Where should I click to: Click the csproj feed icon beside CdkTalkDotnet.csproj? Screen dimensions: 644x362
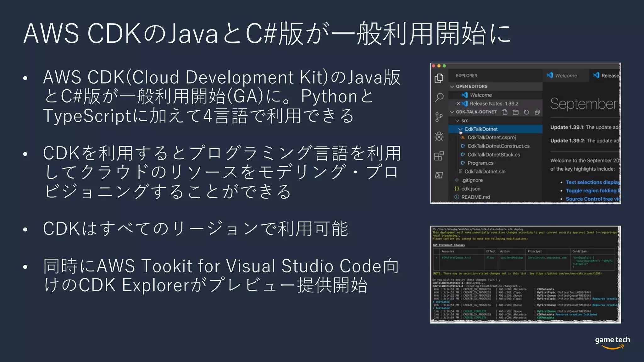463,137
